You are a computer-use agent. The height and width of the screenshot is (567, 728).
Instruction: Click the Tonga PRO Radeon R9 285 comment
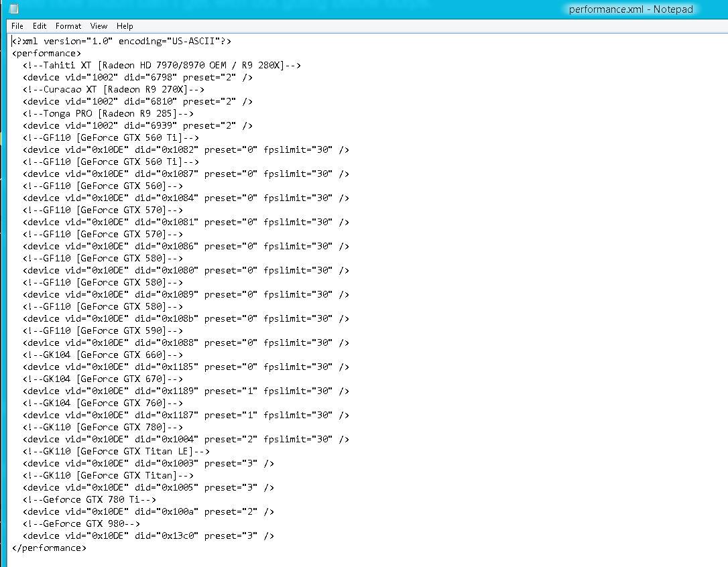[x=108, y=113]
